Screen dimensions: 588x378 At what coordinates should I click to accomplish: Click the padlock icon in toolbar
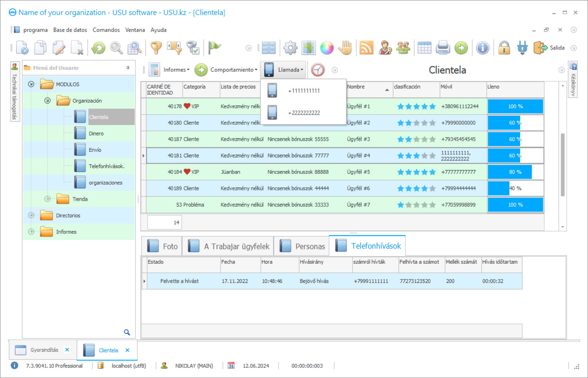pyautogui.click(x=504, y=48)
